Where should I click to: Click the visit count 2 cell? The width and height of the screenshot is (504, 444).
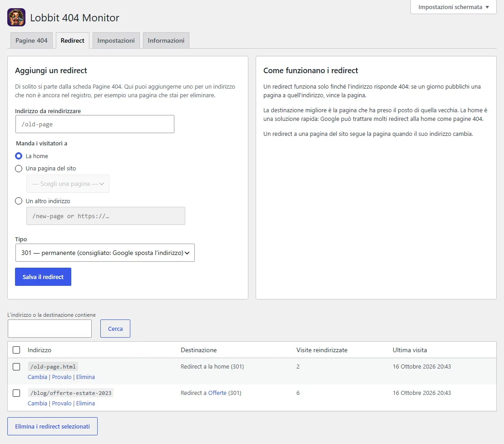[x=298, y=366]
